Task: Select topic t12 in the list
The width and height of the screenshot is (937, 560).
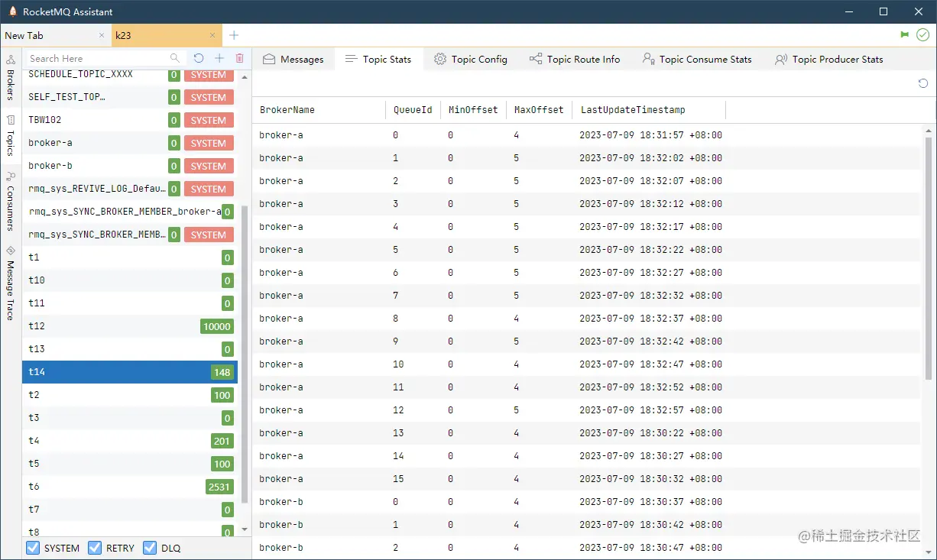Action: (x=130, y=326)
